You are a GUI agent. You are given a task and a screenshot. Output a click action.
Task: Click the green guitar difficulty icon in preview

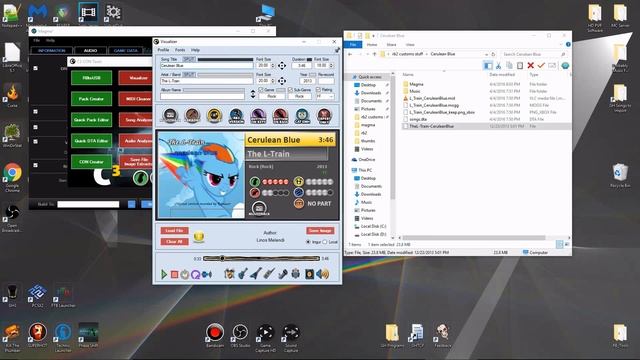[255, 182]
